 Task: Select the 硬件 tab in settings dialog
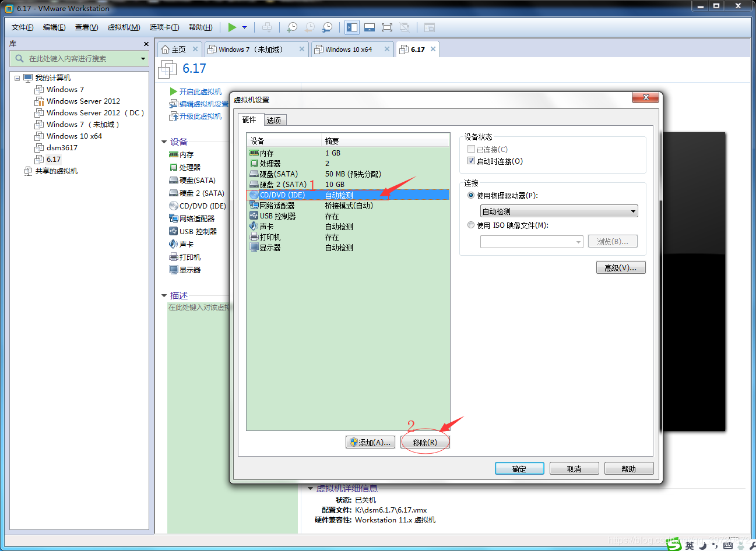[x=249, y=119]
